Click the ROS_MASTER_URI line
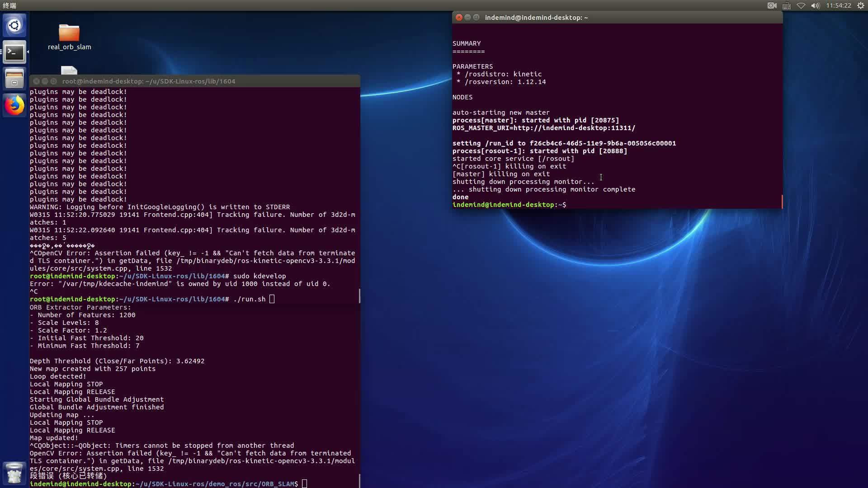 (x=543, y=128)
